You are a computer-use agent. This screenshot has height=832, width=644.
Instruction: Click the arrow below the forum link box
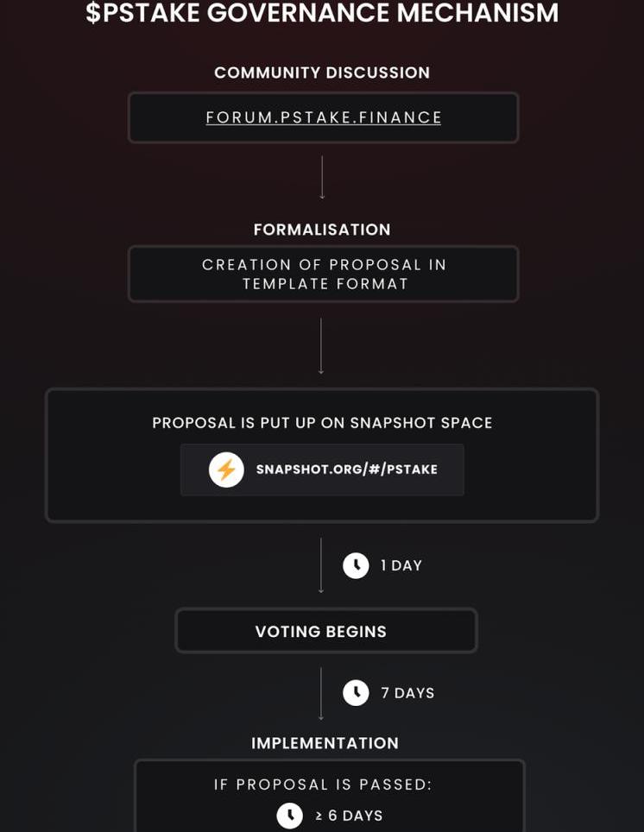pyautogui.click(x=322, y=177)
